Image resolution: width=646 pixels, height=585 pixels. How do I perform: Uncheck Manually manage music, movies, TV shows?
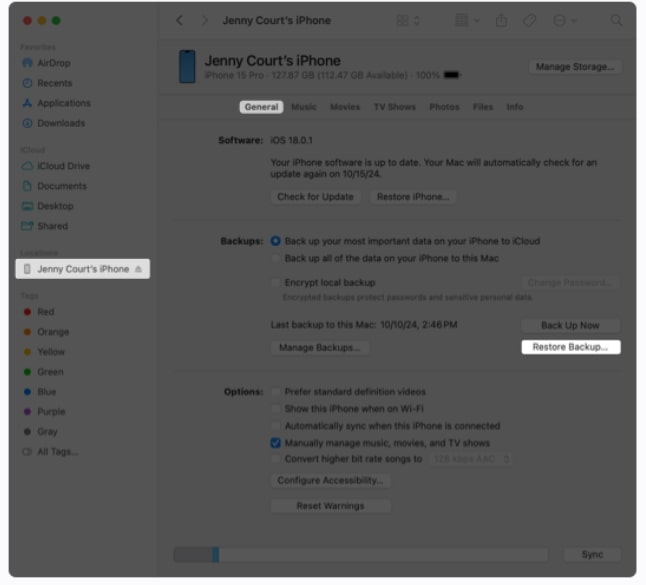pos(276,443)
